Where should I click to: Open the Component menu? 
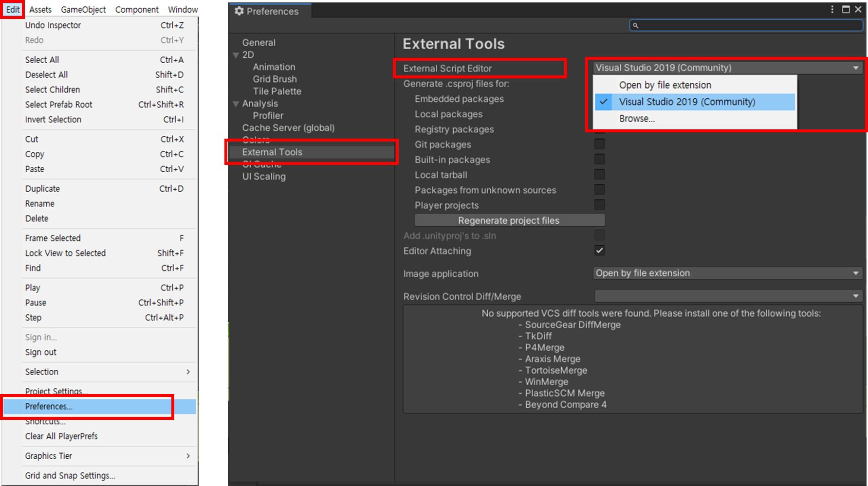137,9
